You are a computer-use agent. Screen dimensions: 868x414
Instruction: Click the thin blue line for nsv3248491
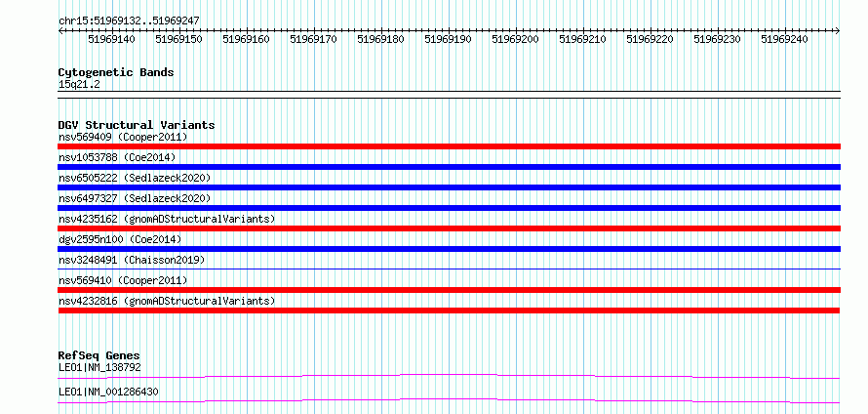coord(449,269)
